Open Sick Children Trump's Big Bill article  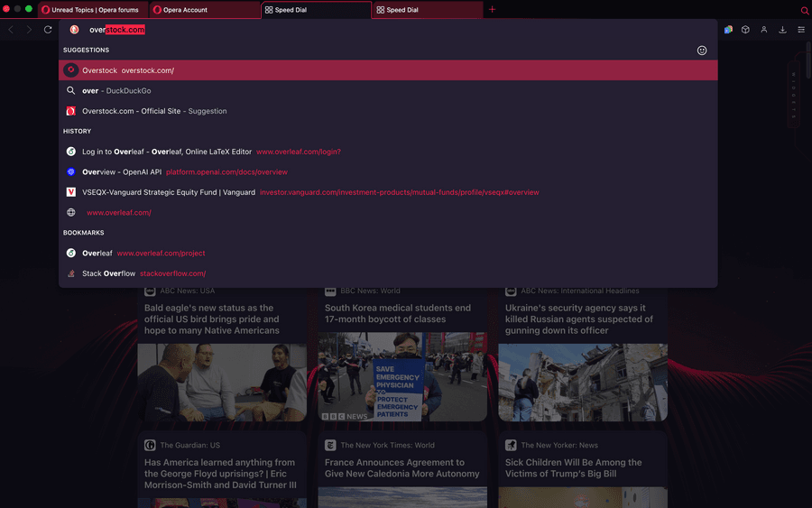pyautogui.click(x=573, y=467)
